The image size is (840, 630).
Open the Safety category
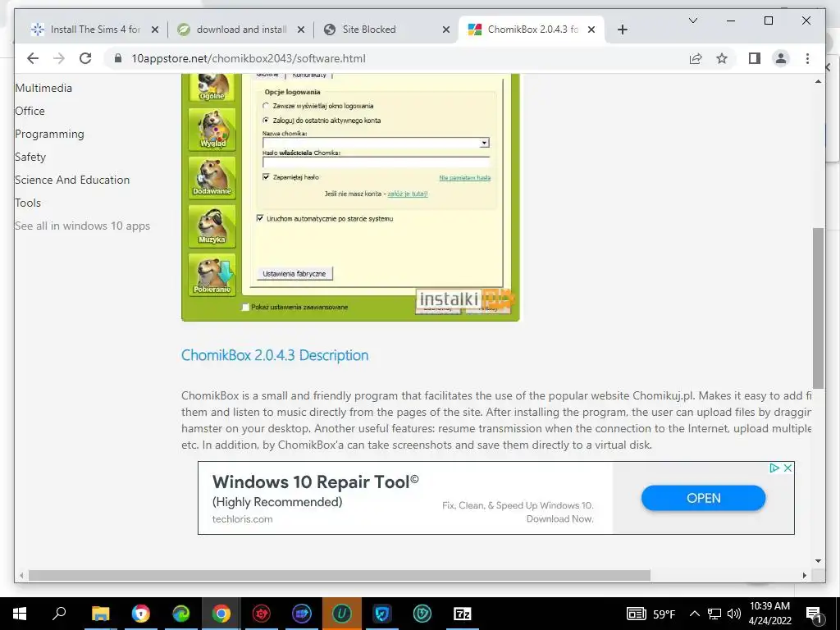[30, 157]
